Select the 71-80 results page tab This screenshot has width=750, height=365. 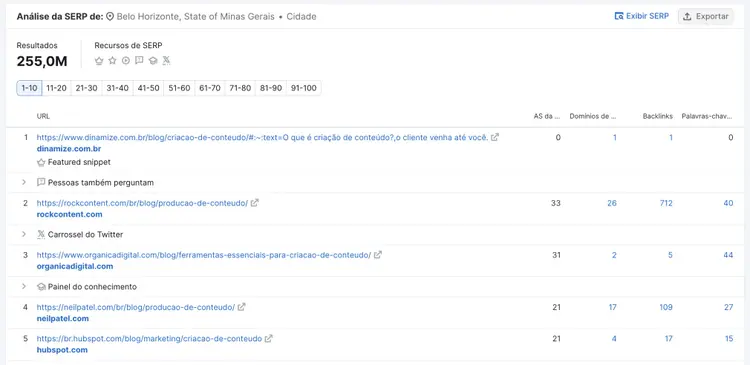(240, 88)
